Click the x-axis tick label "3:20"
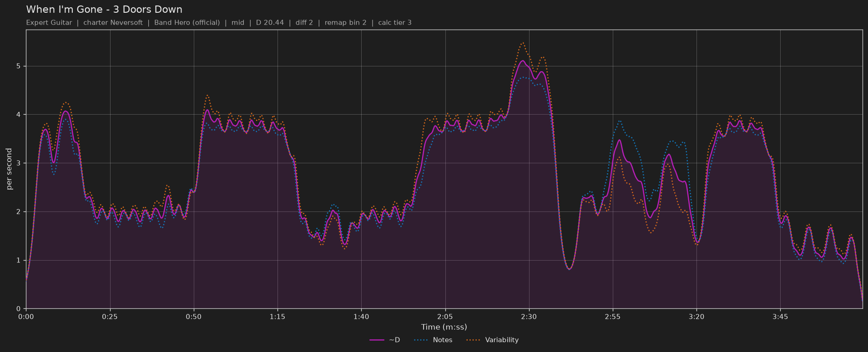The image size is (868, 352). [696, 317]
